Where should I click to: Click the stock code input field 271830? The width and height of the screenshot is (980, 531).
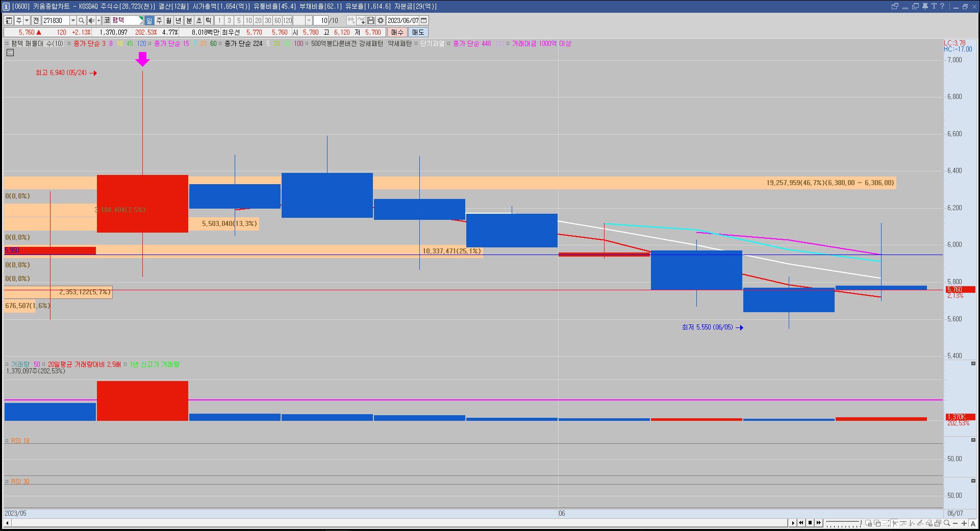(55, 20)
